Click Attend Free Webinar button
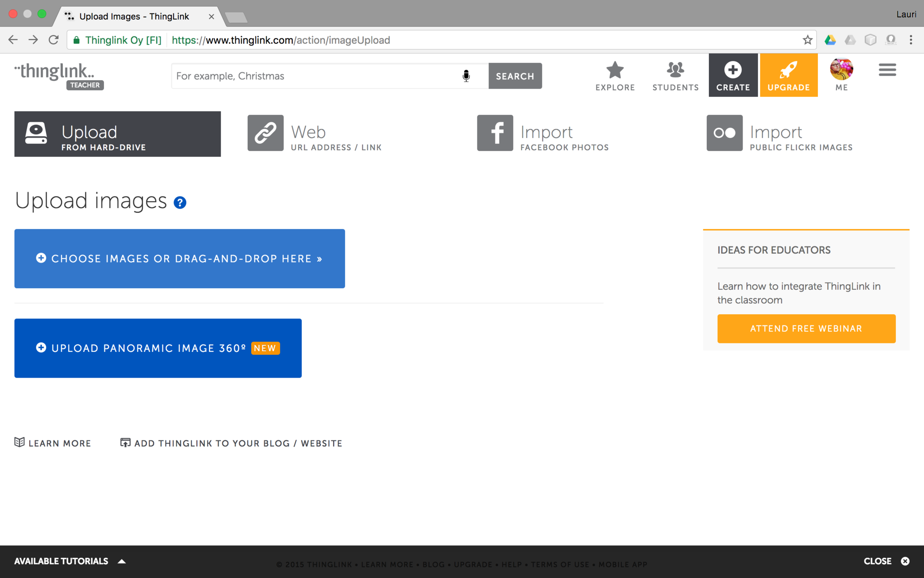Image resolution: width=924 pixels, height=578 pixels. (x=806, y=328)
